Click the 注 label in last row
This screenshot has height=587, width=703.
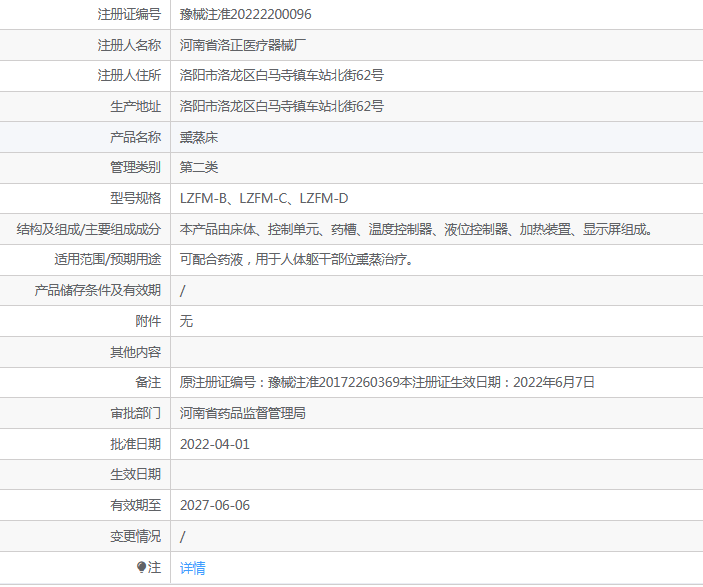tap(154, 567)
